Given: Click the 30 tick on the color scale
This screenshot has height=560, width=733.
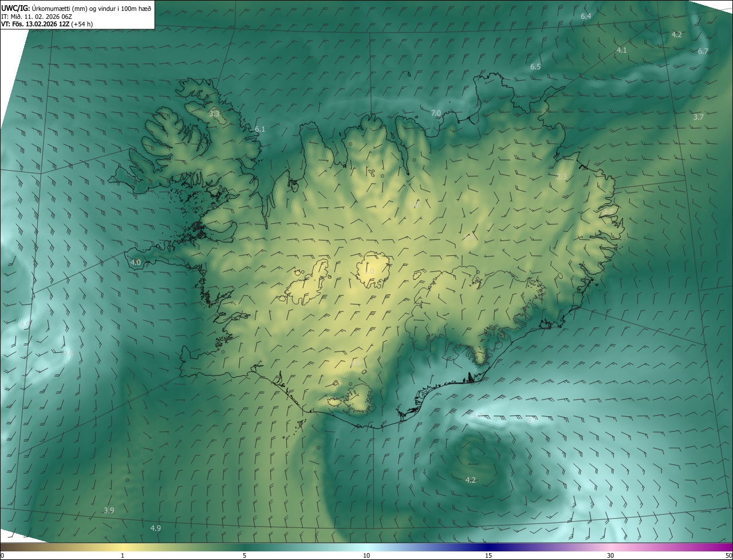Looking at the screenshot, I should [x=610, y=555].
